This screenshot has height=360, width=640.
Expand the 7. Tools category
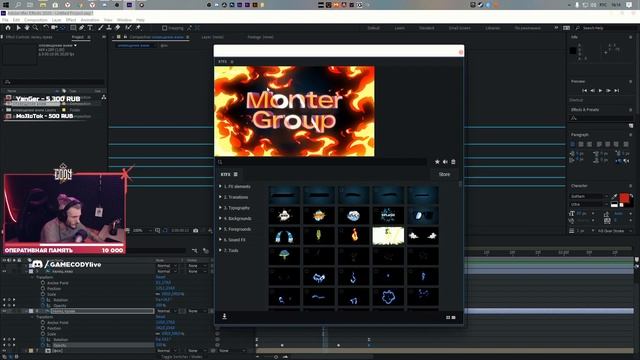coord(220,250)
